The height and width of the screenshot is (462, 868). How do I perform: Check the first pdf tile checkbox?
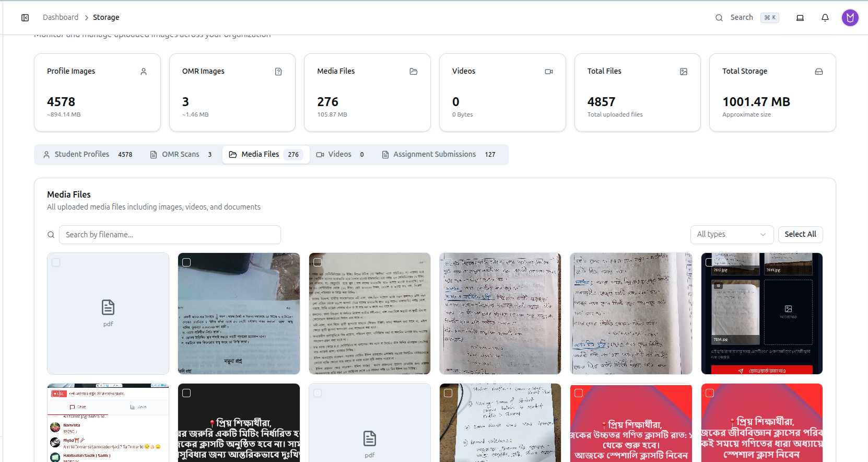pyautogui.click(x=56, y=262)
